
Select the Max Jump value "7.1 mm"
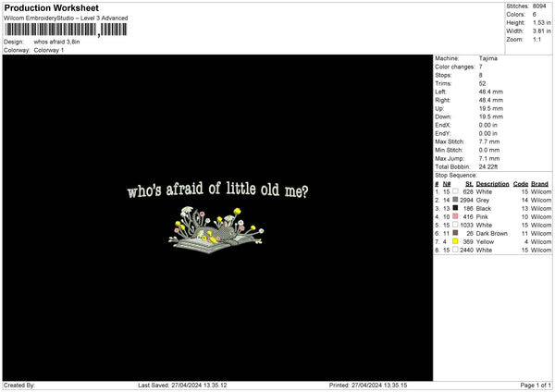coord(489,158)
